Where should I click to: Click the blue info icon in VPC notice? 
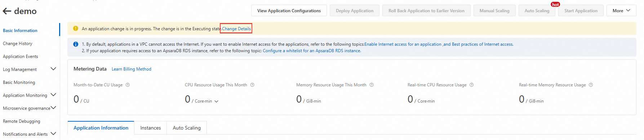click(76, 44)
